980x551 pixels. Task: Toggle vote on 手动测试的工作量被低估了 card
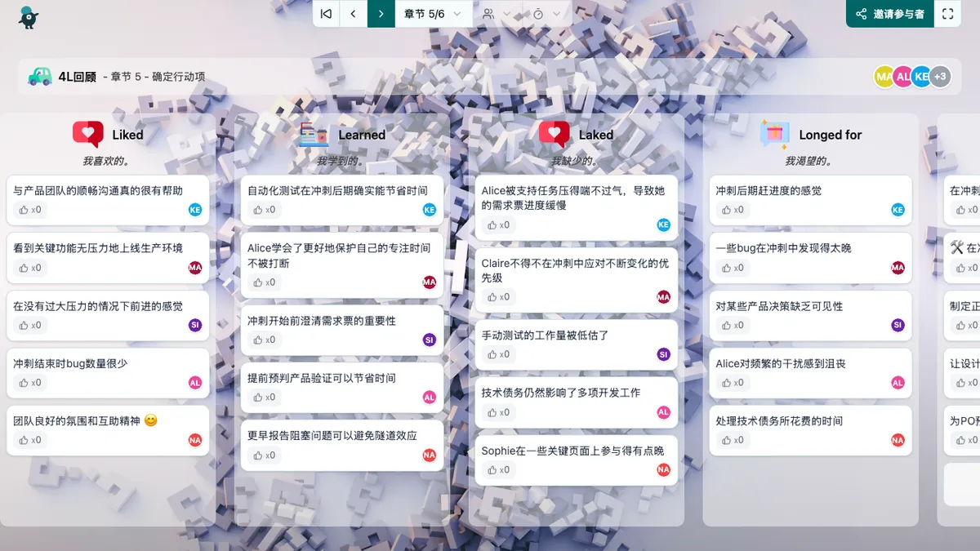click(498, 355)
